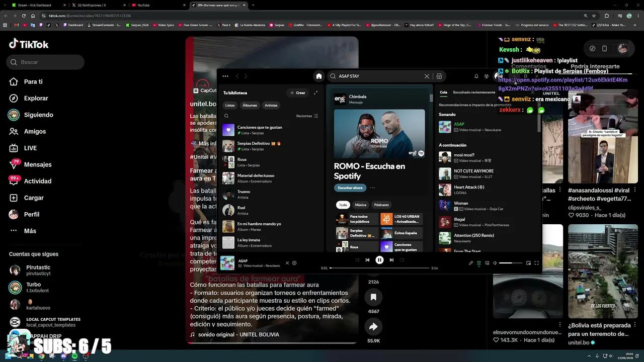644x362 pixels.
Task: Toggle the Spotify queue view button
Action: (479, 263)
